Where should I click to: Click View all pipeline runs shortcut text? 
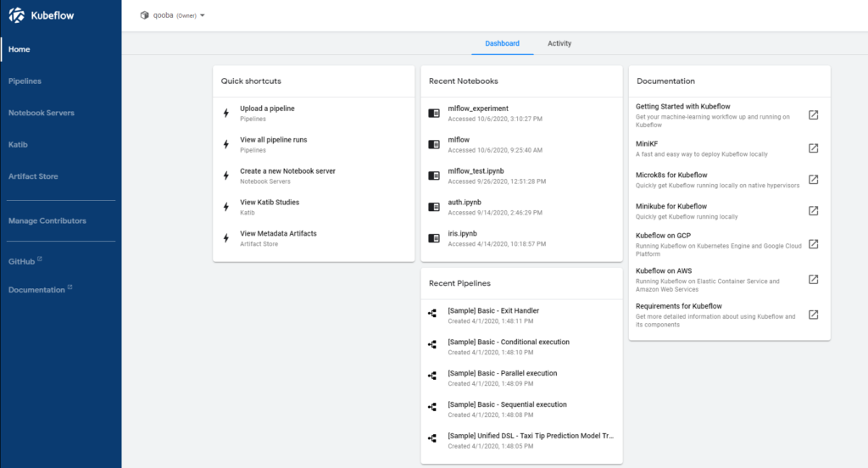coord(274,140)
